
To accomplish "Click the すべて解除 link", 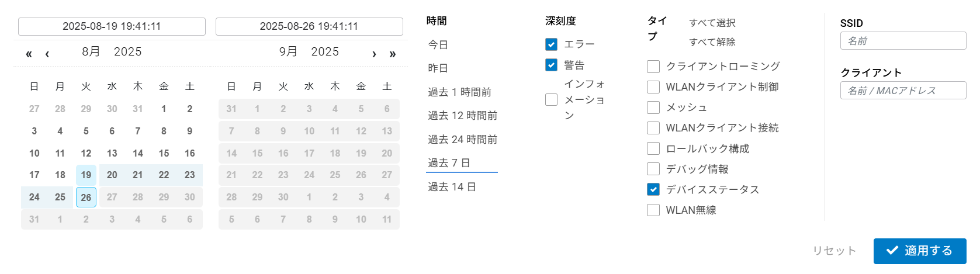I will point(712,42).
